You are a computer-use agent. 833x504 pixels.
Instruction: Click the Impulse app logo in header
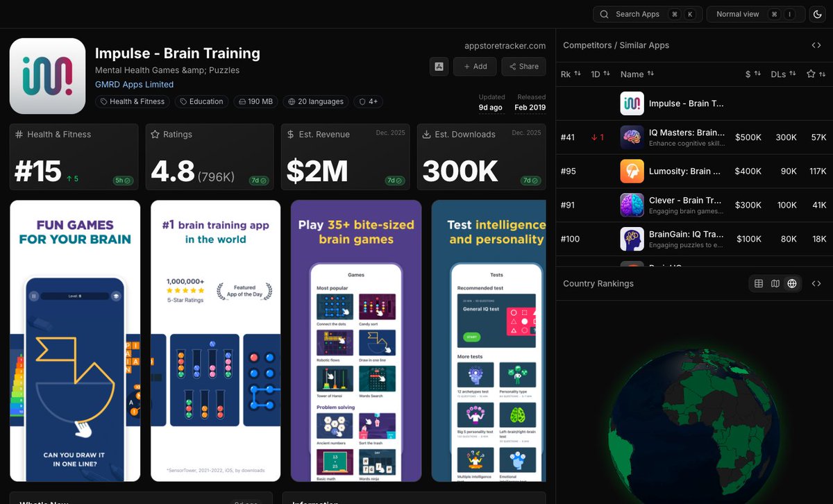coord(48,76)
